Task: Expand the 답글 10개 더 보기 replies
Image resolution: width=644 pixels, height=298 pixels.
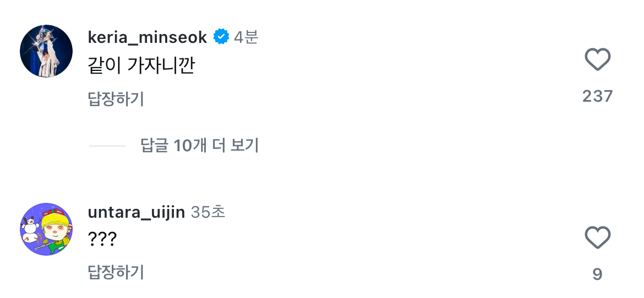Action: [199, 145]
